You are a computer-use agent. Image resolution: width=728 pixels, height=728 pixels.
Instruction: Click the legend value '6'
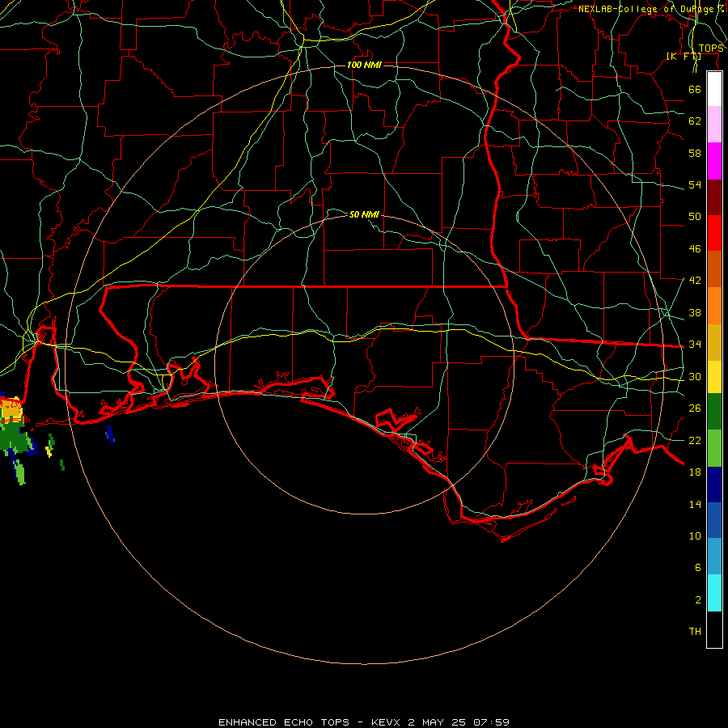click(698, 567)
